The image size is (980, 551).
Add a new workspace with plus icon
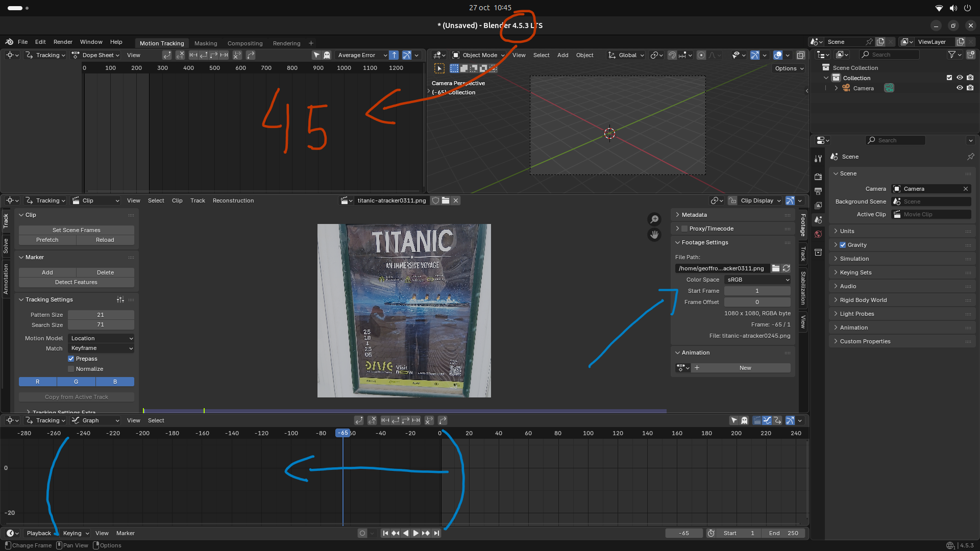tap(311, 43)
